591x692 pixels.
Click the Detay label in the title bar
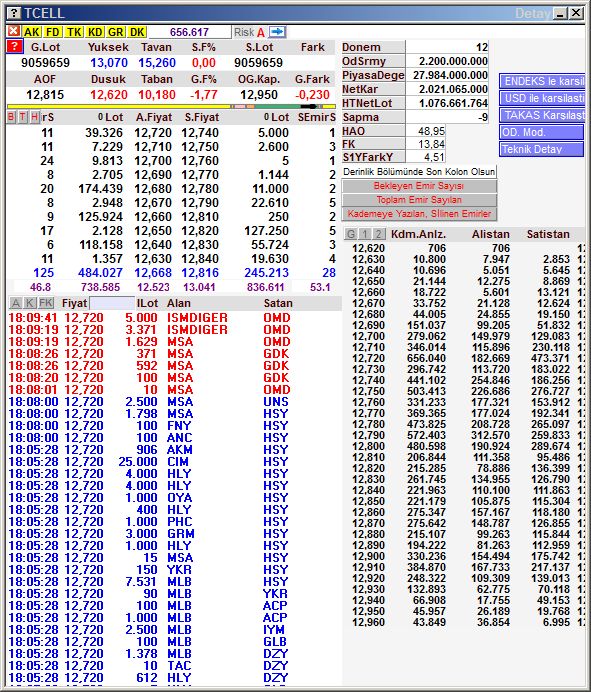pos(533,14)
